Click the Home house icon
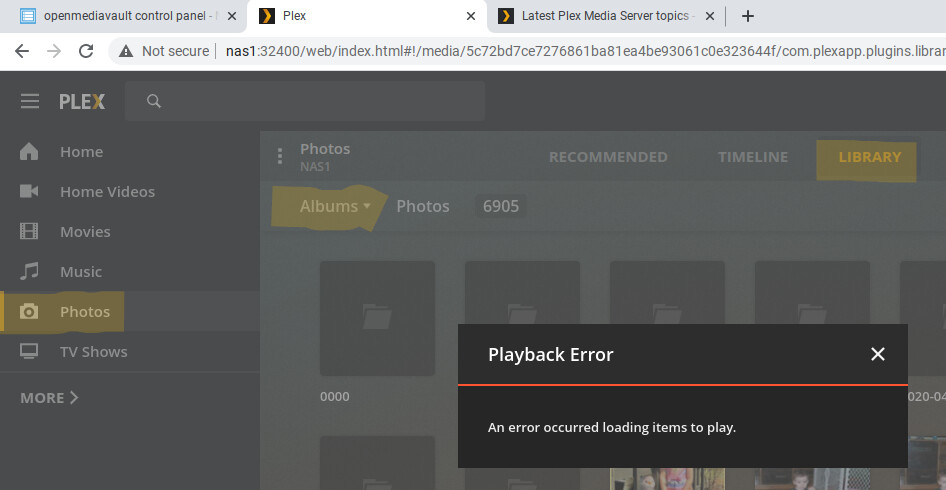 pos(29,151)
